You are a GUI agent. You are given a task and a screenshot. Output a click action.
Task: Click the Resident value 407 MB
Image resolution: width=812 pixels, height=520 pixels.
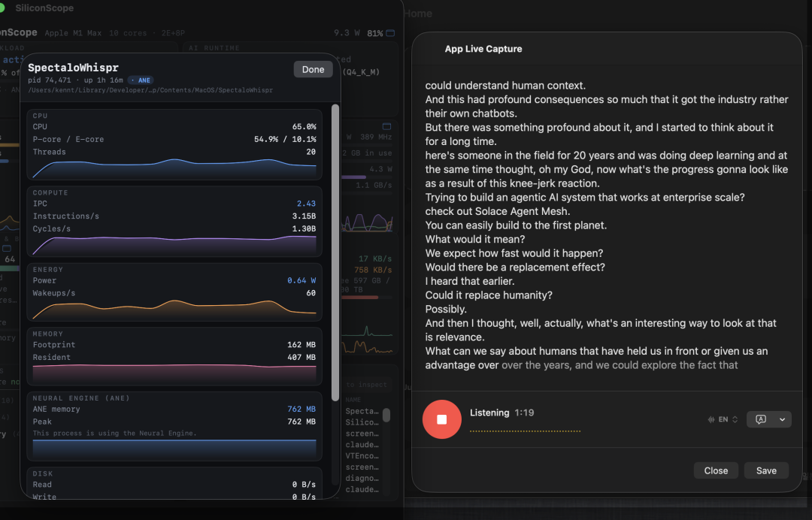click(x=301, y=357)
